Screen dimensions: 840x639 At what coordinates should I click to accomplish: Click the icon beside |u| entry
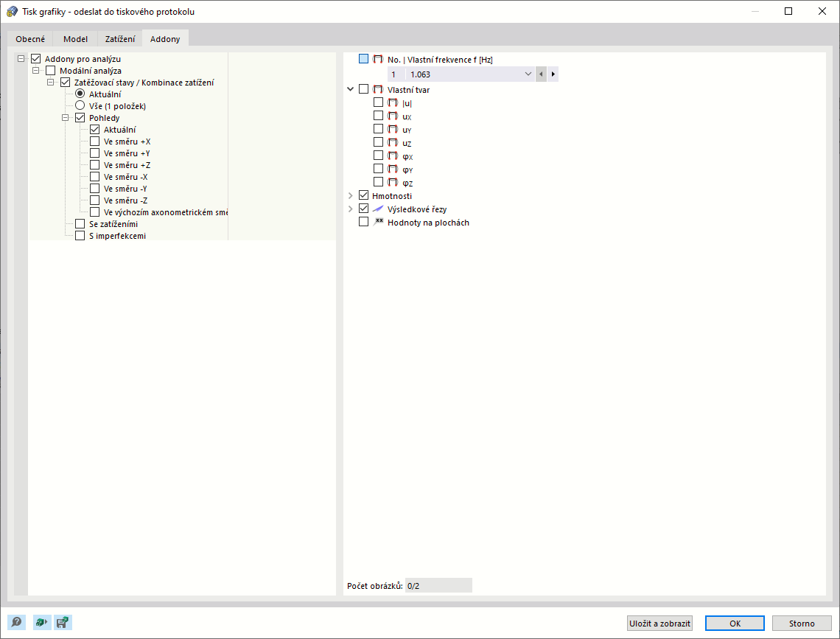pyautogui.click(x=393, y=103)
